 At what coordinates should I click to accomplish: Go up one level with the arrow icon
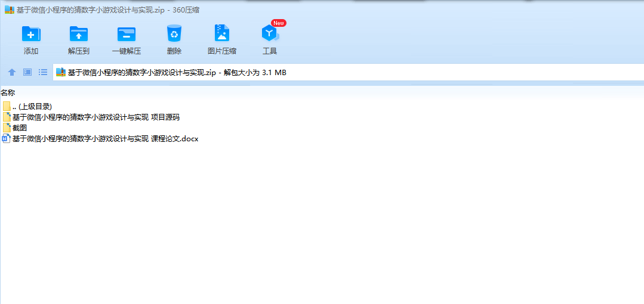point(12,73)
